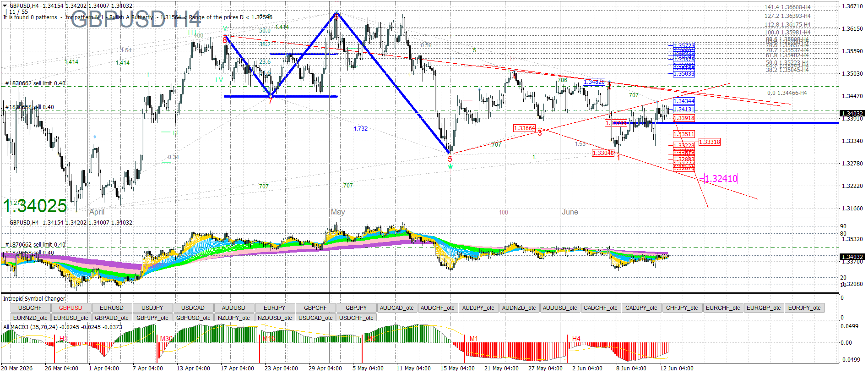Open EURNZD_otc in the second row
This screenshot has width=868, height=374.
30,318
